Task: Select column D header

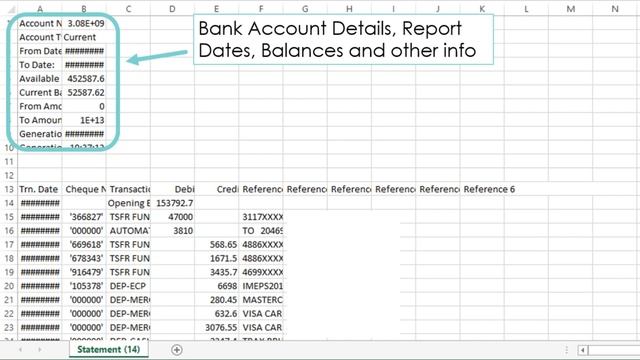Action: click(172, 9)
